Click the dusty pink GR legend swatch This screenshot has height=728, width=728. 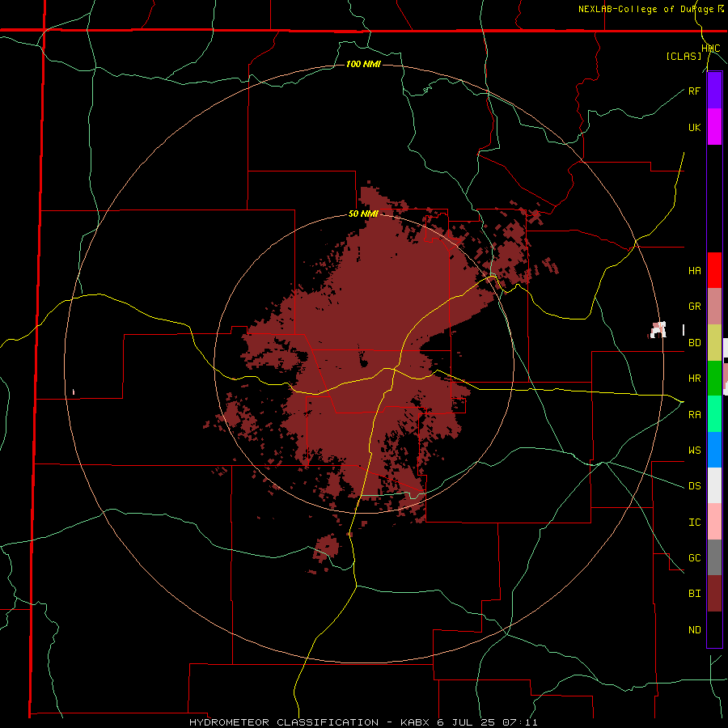714,307
